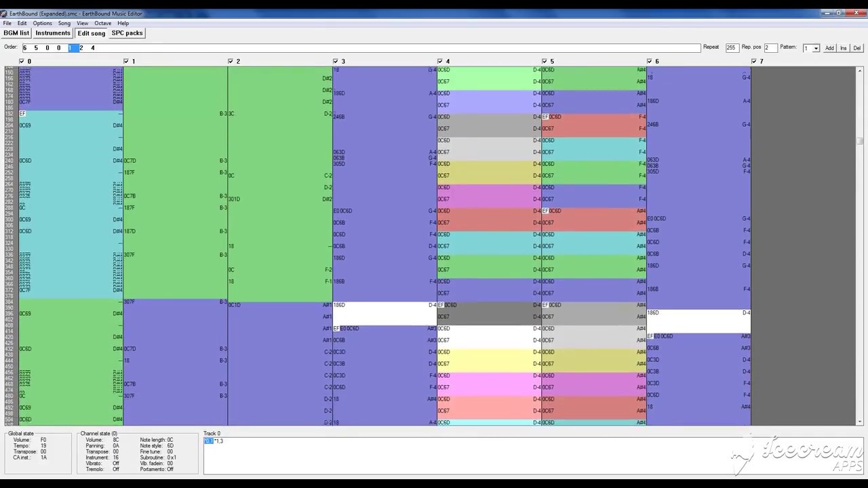Image resolution: width=868 pixels, height=488 pixels.
Task: Toggle channel 0 checkbox
Action: (22, 61)
